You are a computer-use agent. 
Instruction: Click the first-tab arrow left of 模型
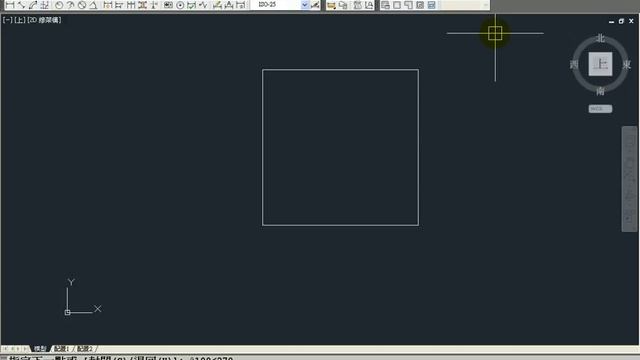pyautogui.click(x=5, y=349)
